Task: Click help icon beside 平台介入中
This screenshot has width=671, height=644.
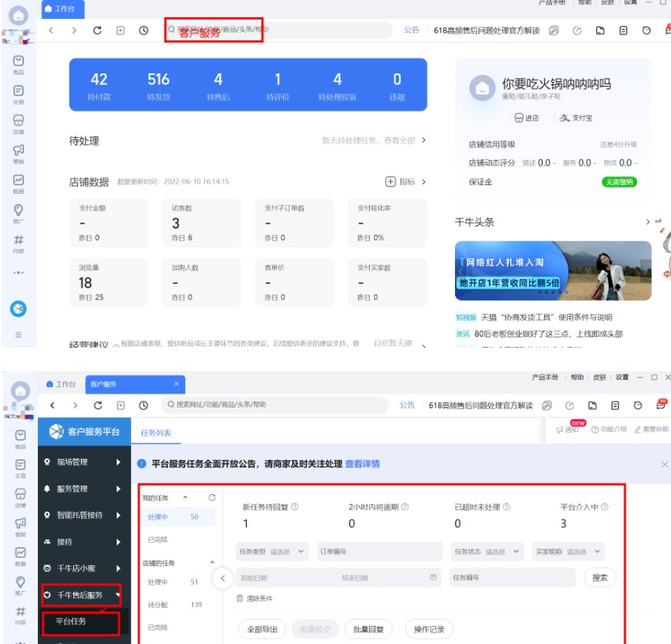Action: tap(605, 507)
